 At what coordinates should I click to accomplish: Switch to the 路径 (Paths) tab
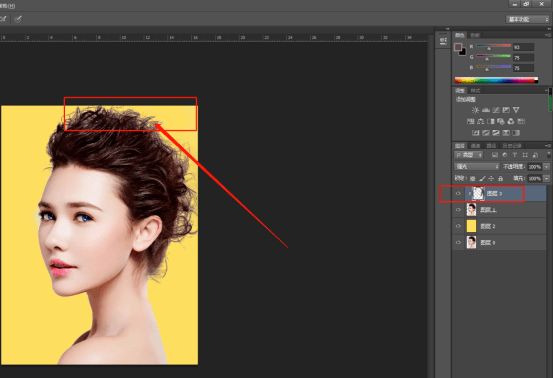click(x=491, y=145)
